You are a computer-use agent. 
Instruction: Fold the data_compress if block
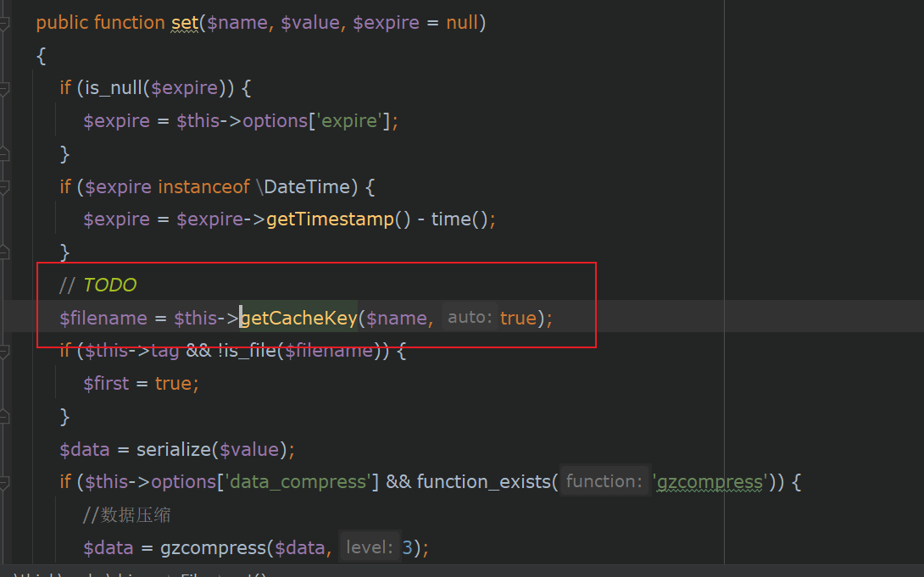pyautogui.click(x=4, y=482)
